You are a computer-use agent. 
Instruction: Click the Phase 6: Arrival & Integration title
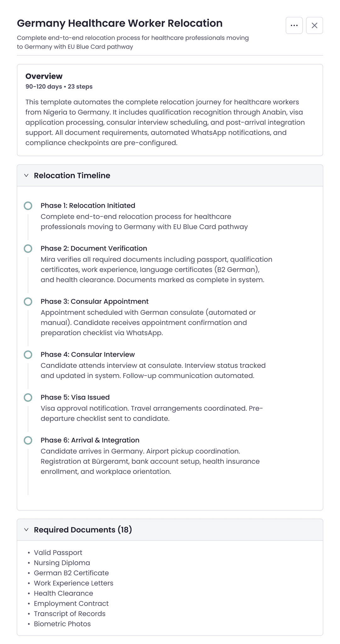click(90, 440)
